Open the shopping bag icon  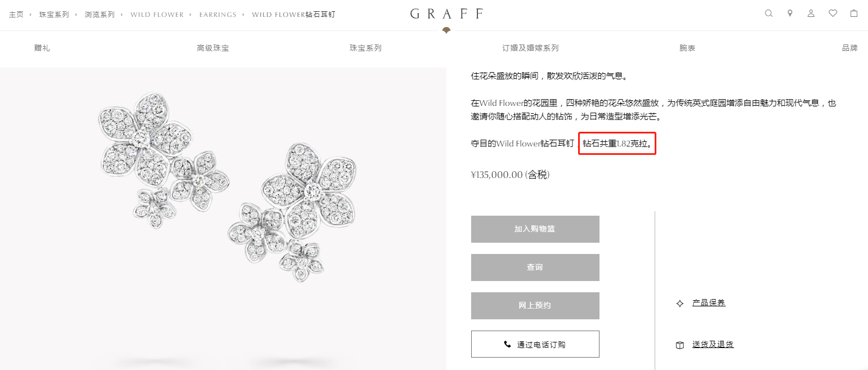854,14
